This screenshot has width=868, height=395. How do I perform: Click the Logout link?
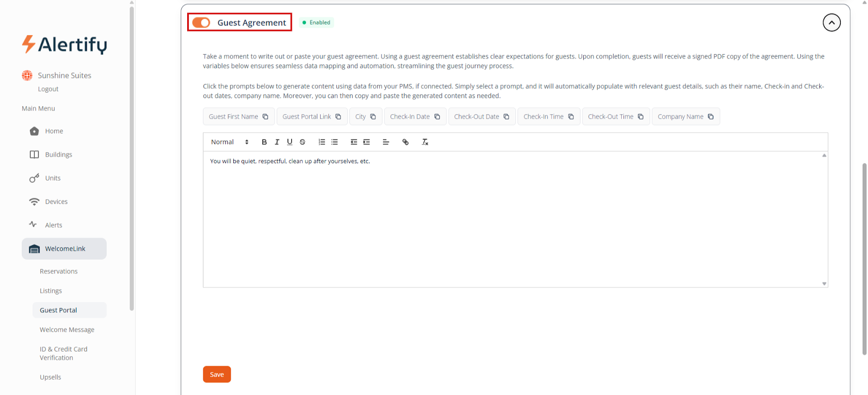[x=48, y=89]
